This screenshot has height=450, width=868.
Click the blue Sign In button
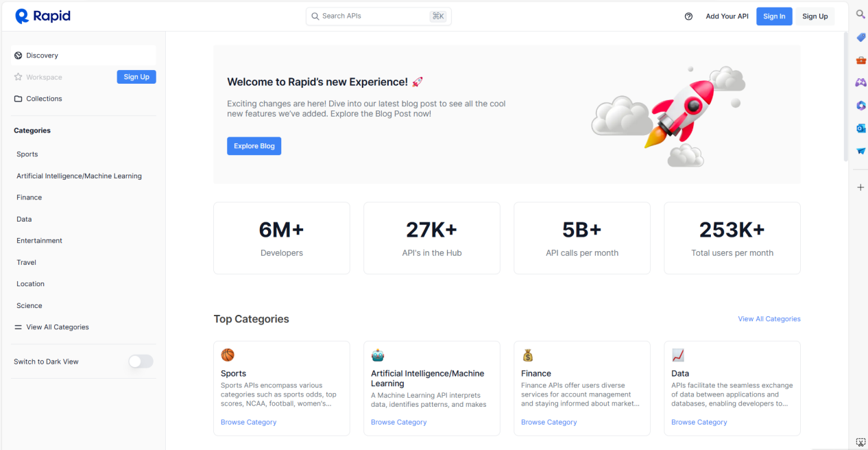coord(774,16)
